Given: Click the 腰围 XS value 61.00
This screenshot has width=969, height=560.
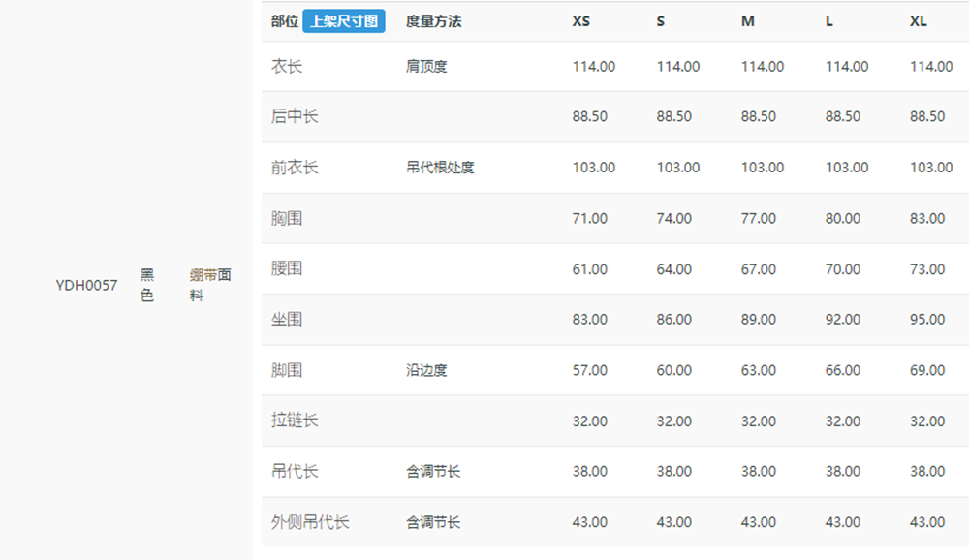Looking at the screenshot, I should 589,269.
